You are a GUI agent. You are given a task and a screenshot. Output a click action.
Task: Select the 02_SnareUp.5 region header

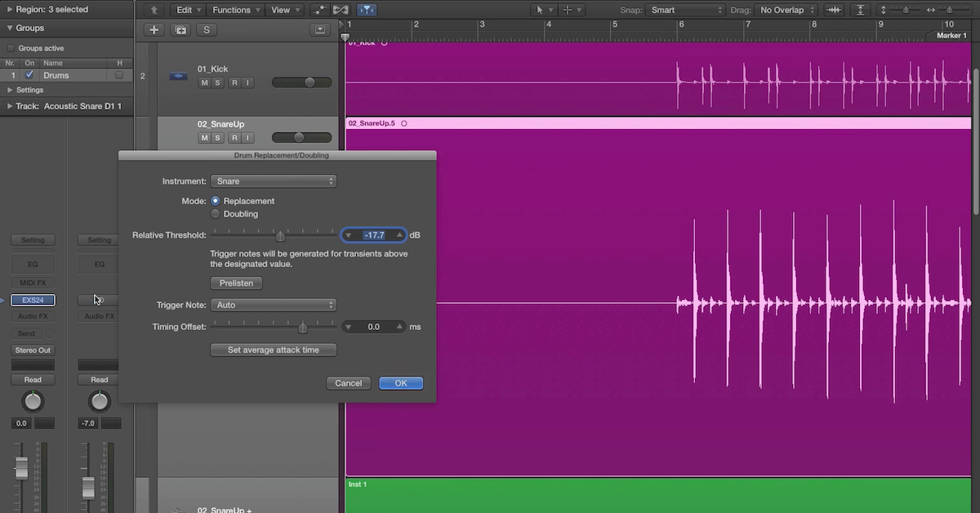(x=658, y=123)
